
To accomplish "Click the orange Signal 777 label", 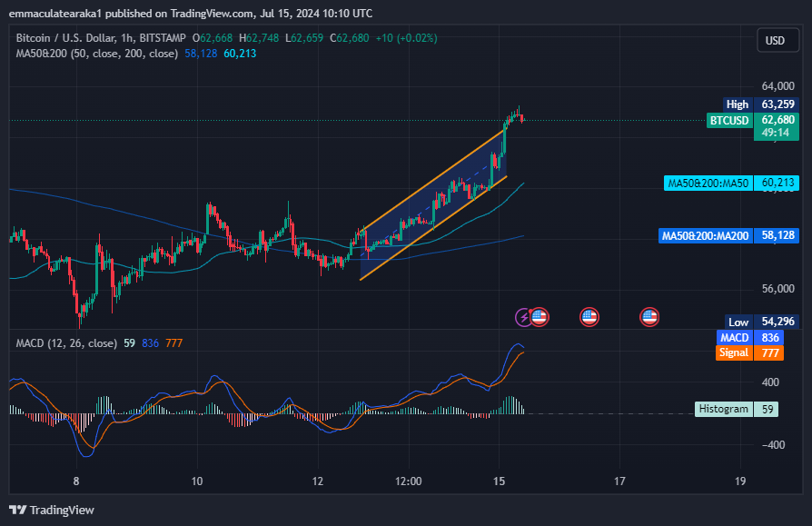I will coord(750,352).
